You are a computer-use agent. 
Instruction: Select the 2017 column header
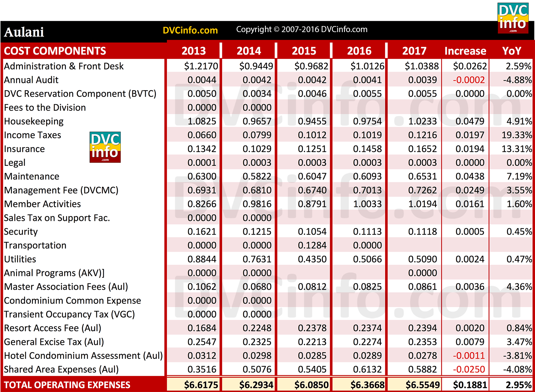point(414,51)
